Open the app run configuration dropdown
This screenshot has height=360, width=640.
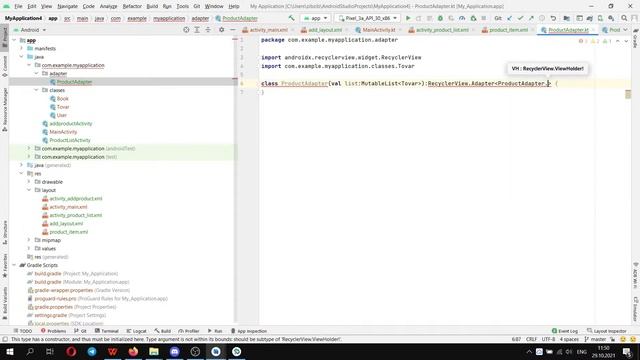pos(316,18)
